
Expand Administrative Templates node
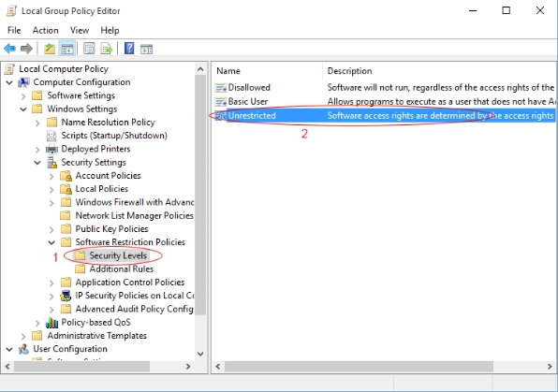23,336
